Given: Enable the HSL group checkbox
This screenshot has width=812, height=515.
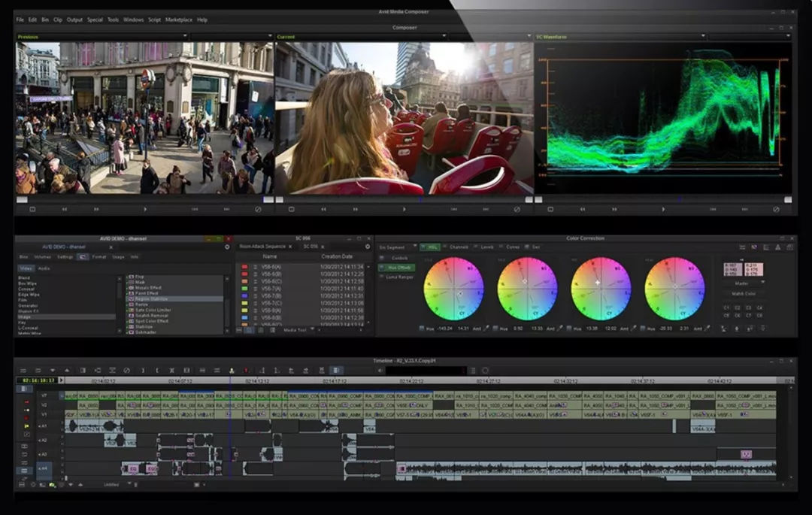Looking at the screenshot, I should tap(423, 247).
